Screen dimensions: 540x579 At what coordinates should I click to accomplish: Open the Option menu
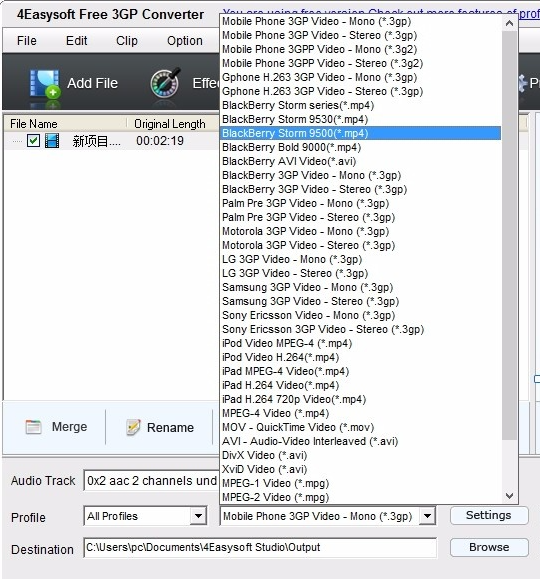point(185,41)
